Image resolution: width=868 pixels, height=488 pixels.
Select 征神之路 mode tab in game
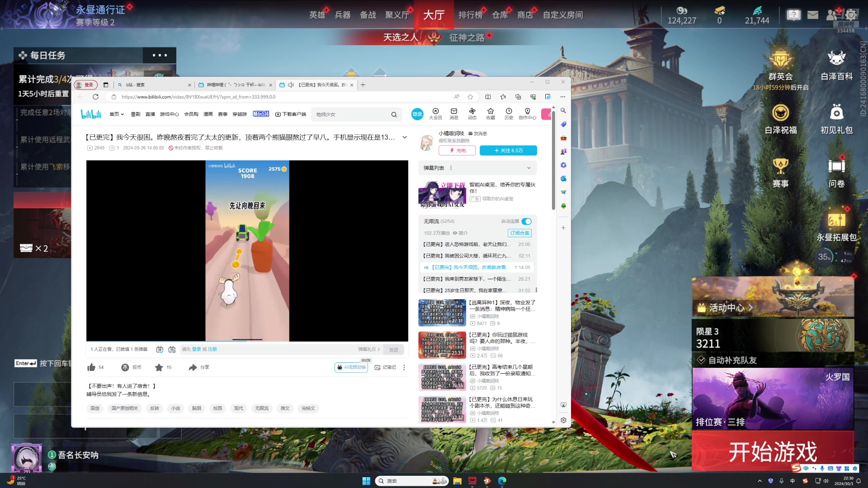[x=467, y=38]
